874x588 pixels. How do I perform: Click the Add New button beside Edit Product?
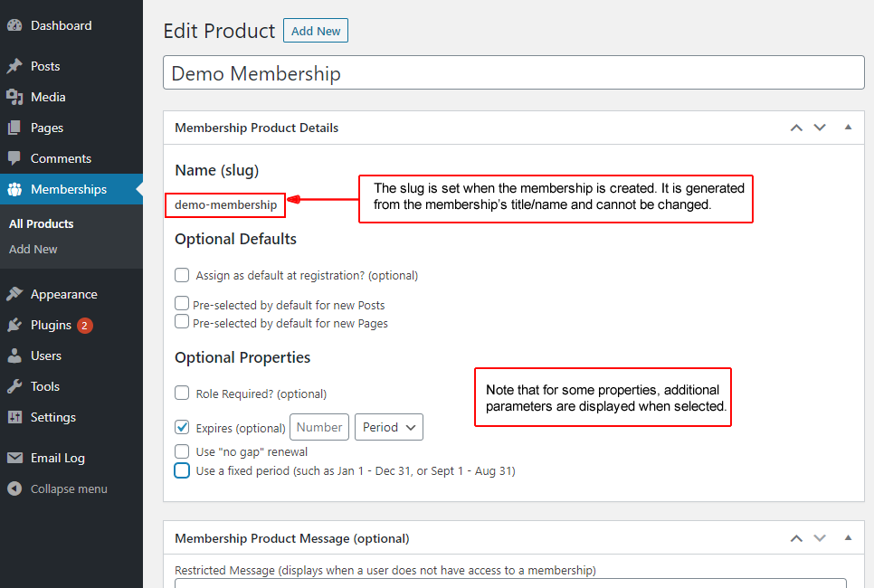pyautogui.click(x=315, y=31)
